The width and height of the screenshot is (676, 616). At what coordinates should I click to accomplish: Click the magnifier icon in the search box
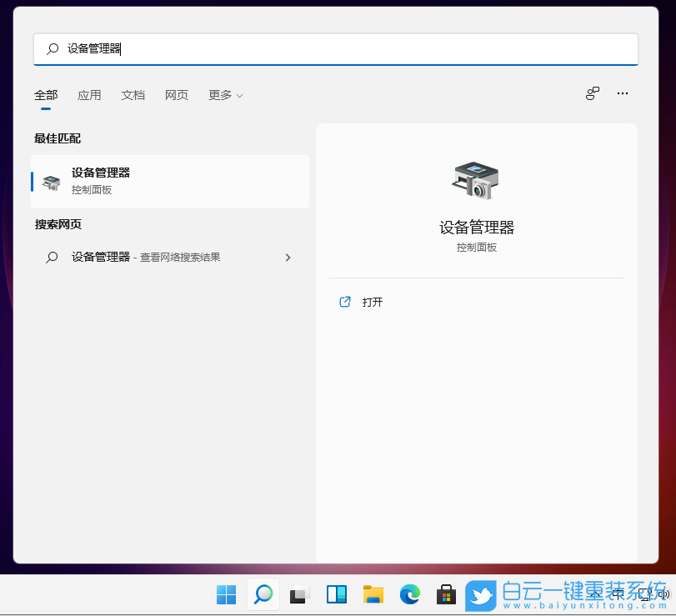point(51,49)
